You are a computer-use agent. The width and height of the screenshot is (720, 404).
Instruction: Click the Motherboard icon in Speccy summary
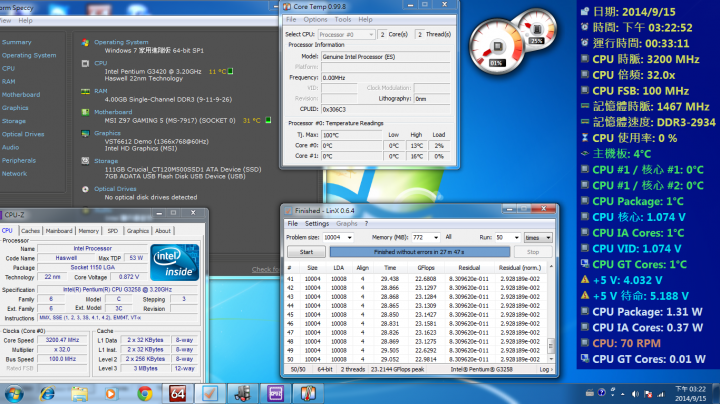coord(85,112)
